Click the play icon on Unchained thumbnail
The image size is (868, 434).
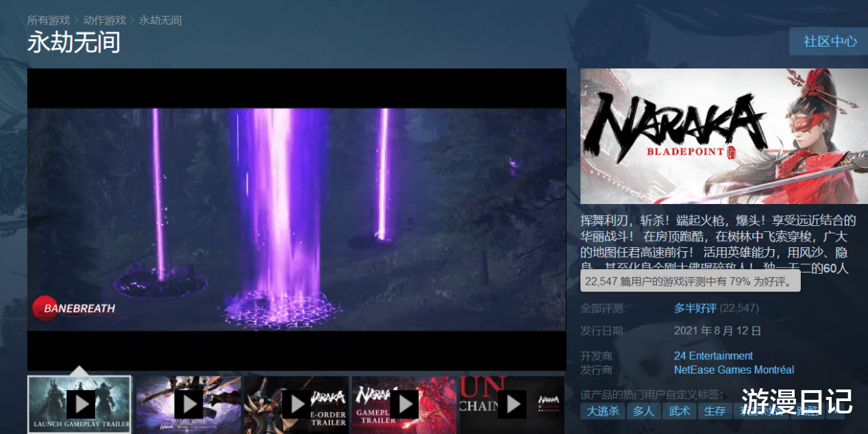512,405
